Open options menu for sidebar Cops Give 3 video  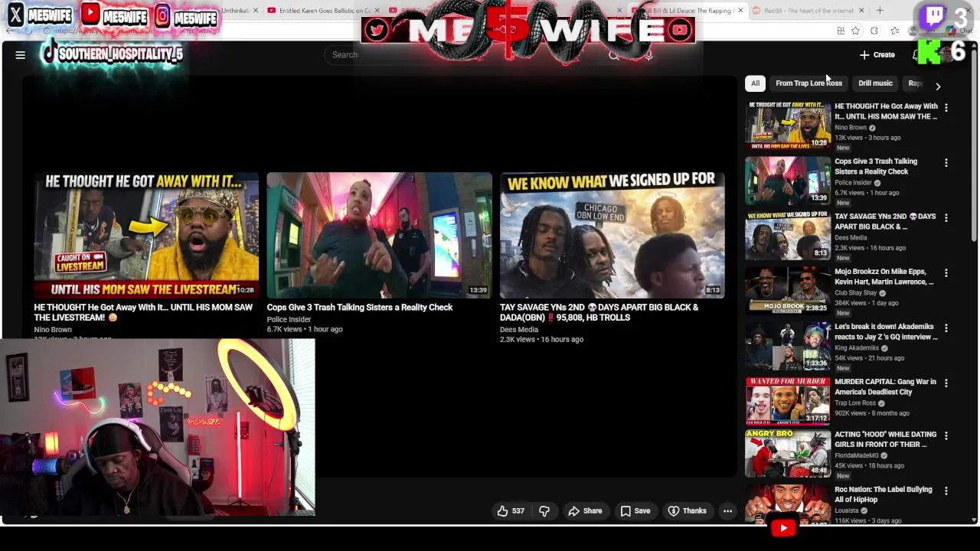tap(946, 163)
